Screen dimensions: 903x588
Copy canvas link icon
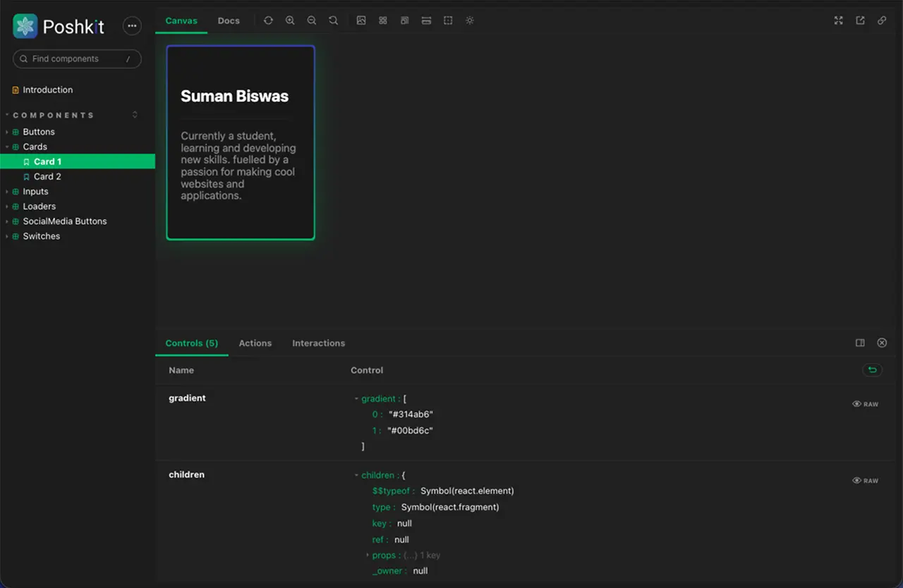pyautogui.click(x=882, y=20)
